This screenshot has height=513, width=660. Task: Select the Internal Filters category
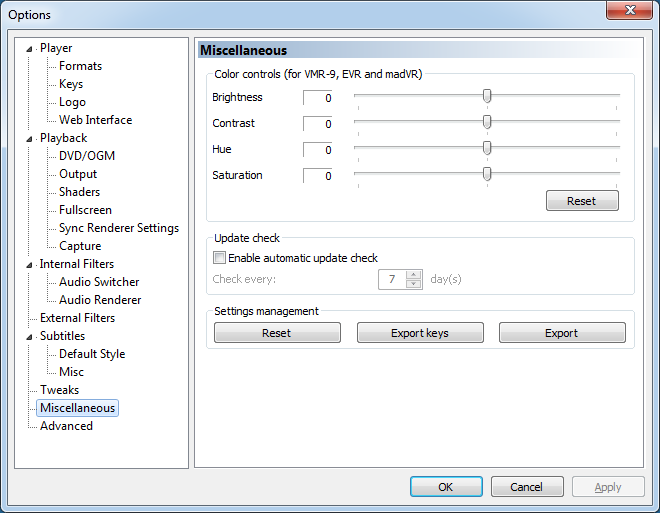tap(77, 264)
